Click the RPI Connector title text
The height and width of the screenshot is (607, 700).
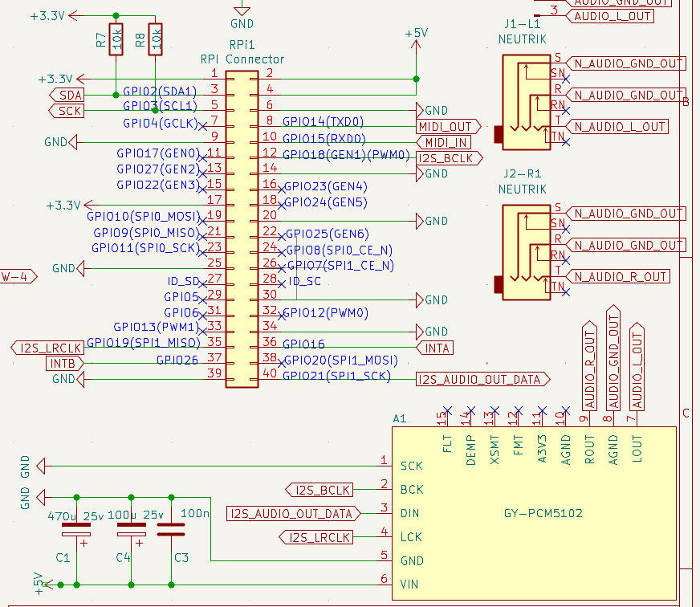coord(242,59)
